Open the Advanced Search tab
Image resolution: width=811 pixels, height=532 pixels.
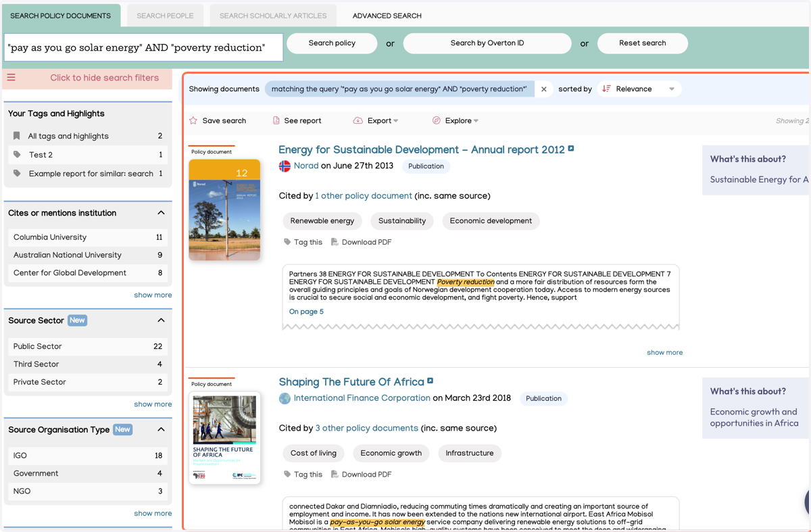point(387,16)
